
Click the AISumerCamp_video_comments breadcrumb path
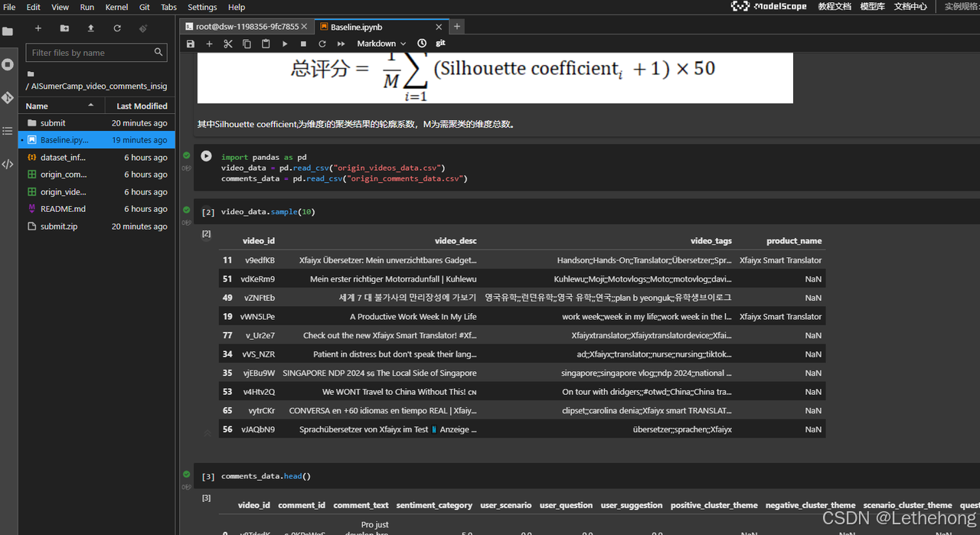pos(98,86)
